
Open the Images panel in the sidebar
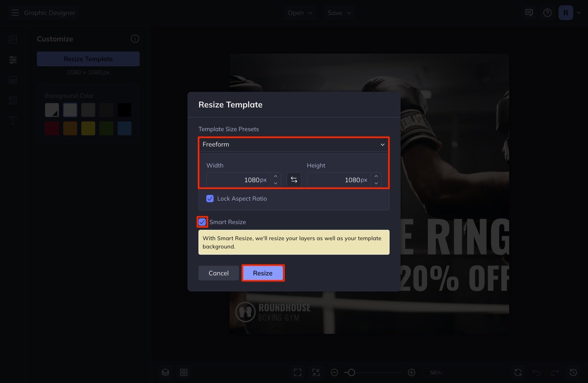pos(12,39)
